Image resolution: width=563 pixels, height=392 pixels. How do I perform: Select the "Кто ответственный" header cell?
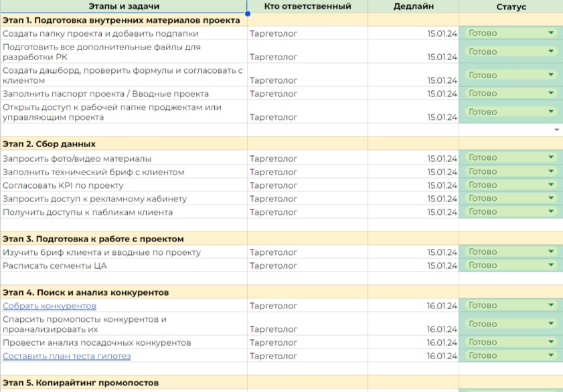[308, 7]
